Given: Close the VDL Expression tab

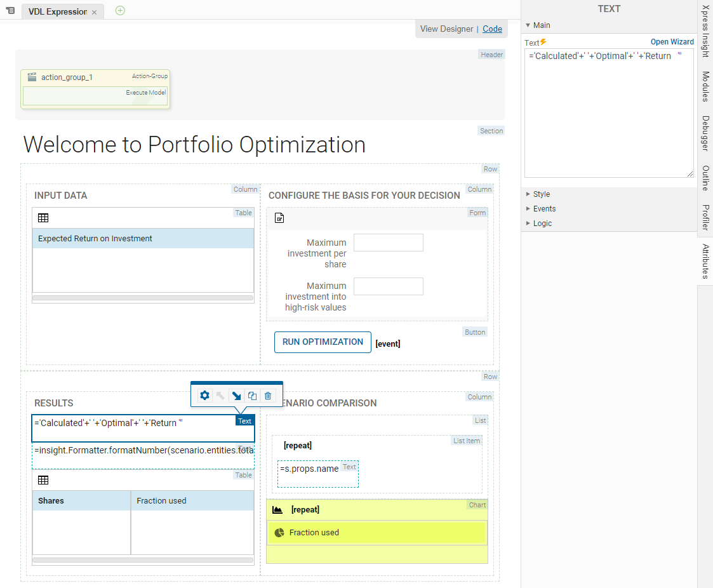Looking at the screenshot, I should [95, 12].
